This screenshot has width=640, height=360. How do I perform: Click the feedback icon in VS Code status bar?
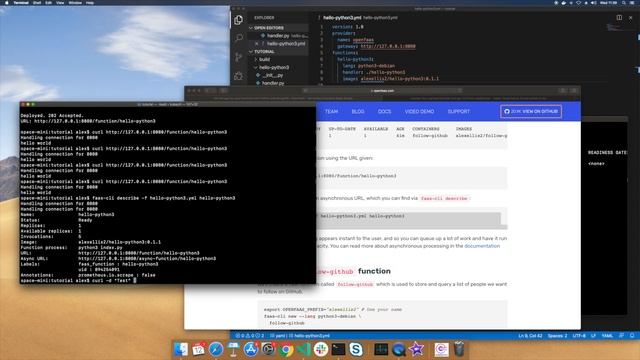(x=621, y=336)
